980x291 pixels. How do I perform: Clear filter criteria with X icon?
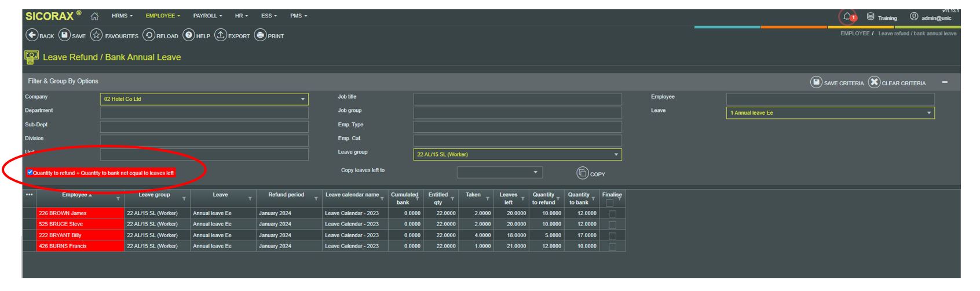click(874, 82)
